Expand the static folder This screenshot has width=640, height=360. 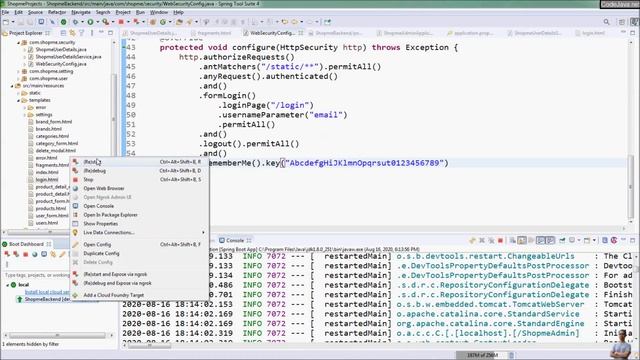point(18,93)
